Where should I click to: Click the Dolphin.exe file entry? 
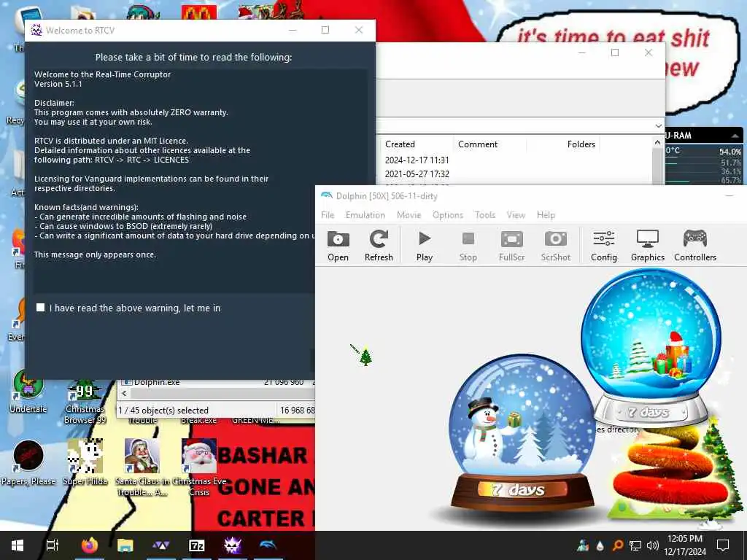point(157,382)
